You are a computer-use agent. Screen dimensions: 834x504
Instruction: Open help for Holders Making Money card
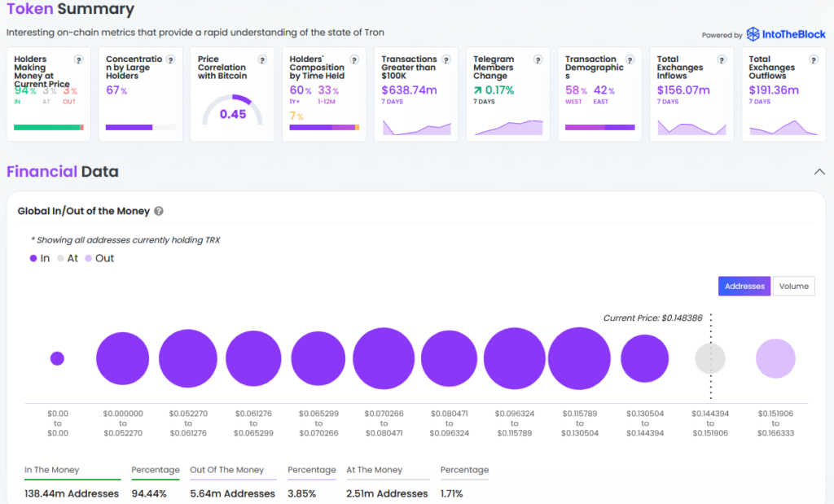[79, 60]
